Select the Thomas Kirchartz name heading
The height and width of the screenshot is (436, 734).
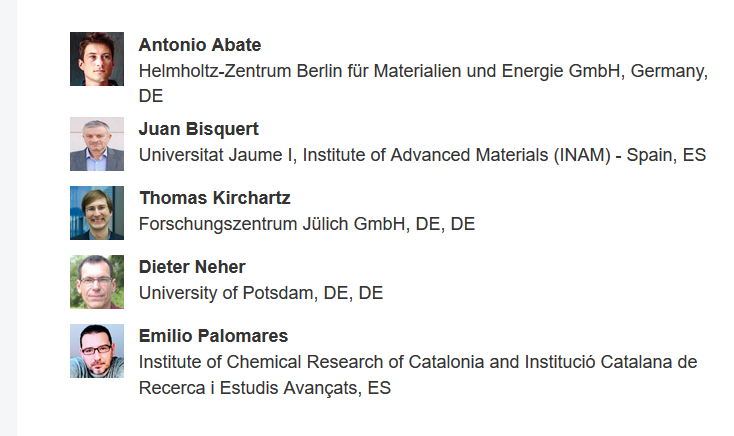pos(215,198)
